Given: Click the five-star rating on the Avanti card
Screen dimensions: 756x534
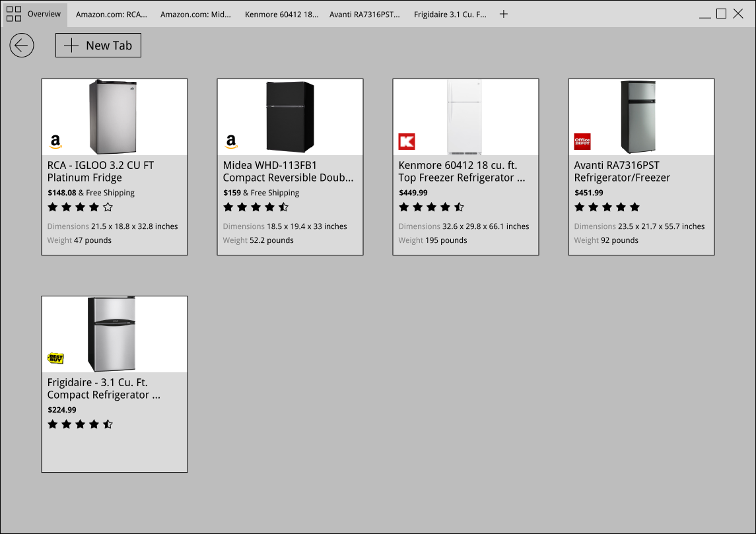Looking at the screenshot, I should (x=607, y=207).
